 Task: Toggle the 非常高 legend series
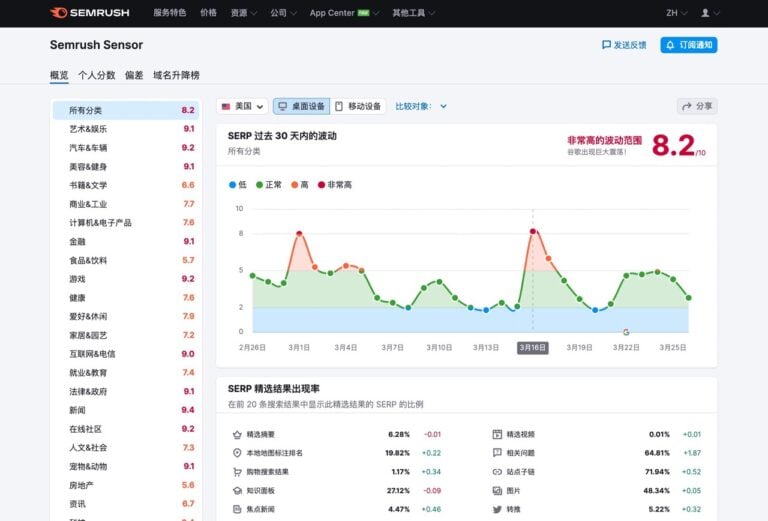point(335,185)
